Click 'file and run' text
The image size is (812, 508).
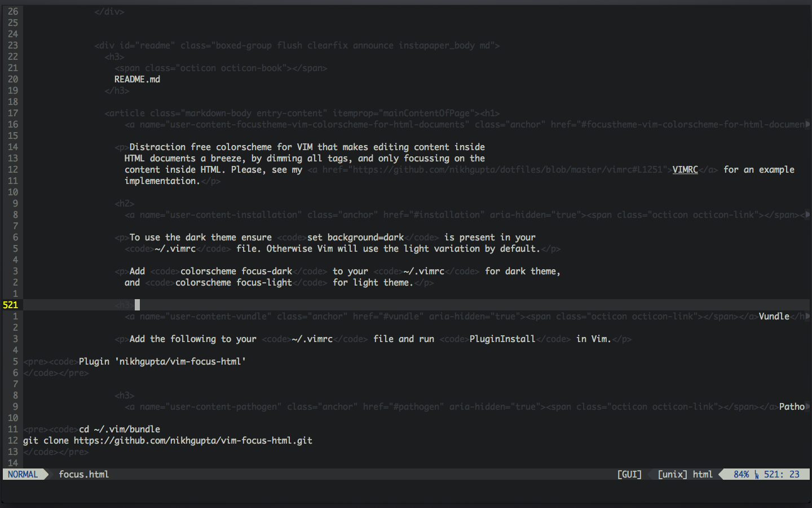[404, 339]
